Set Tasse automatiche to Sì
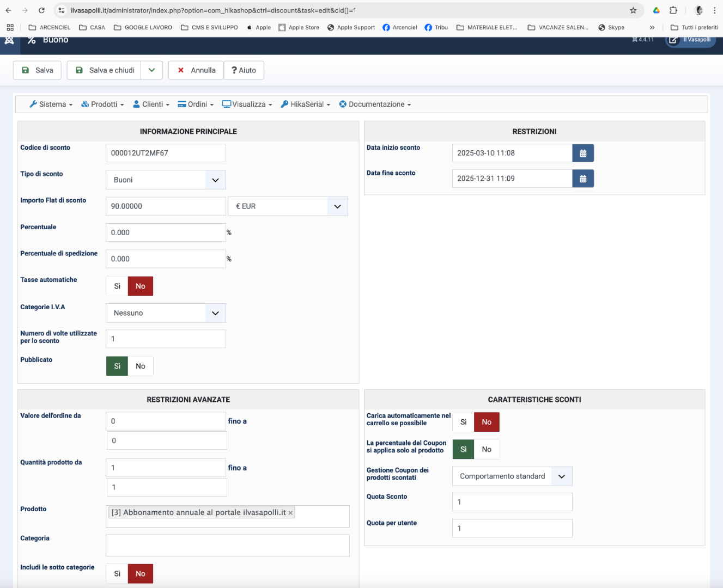The height and width of the screenshot is (588, 723). point(117,286)
